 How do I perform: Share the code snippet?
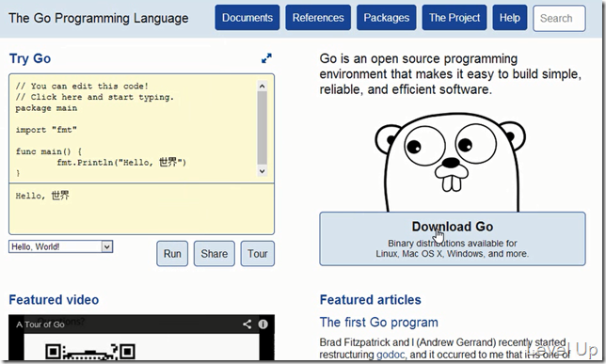tap(215, 254)
